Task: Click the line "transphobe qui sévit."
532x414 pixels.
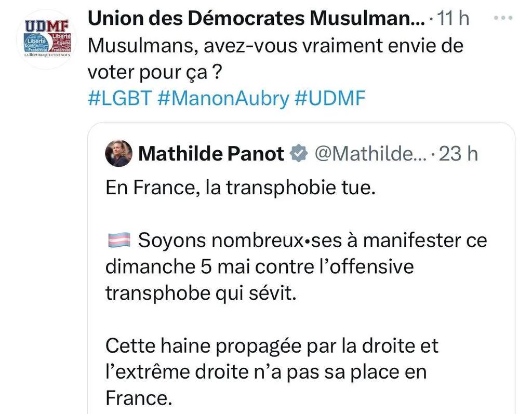Action: (x=201, y=293)
